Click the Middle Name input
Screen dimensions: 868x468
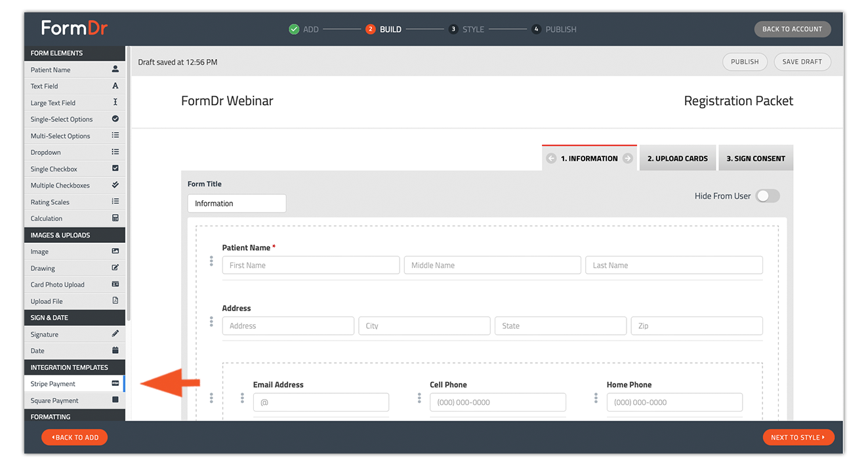coord(493,265)
